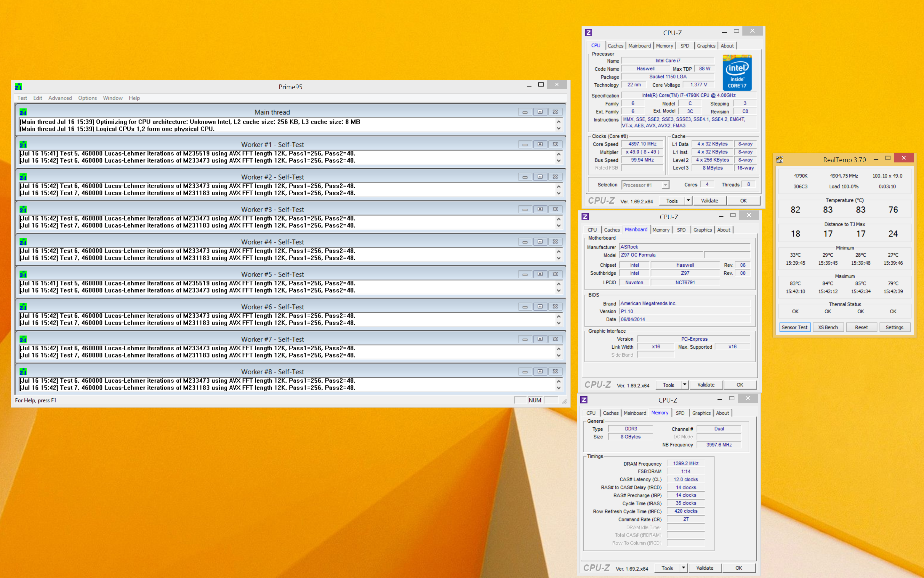The height and width of the screenshot is (578, 924).
Task: Click the Core Speed value 4897.10 MHz
Action: (642, 144)
